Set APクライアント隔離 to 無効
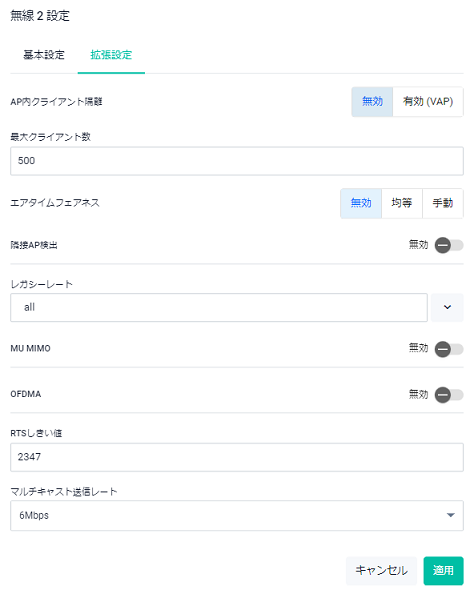 [372, 102]
